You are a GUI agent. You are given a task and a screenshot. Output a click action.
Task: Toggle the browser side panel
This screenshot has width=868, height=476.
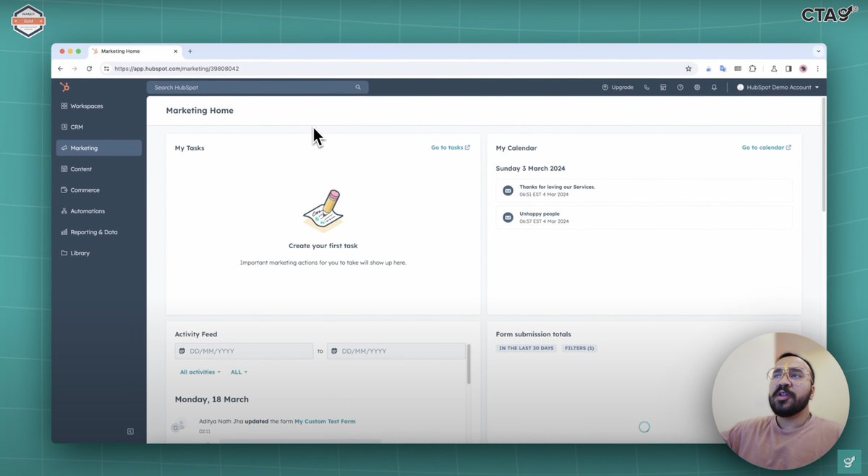coord(788,69)
